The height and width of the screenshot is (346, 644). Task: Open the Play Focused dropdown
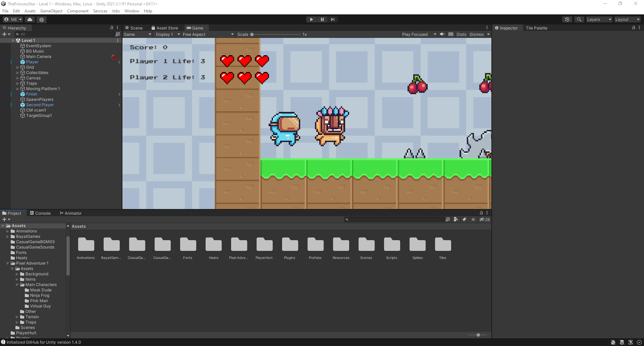pos(419,34)
